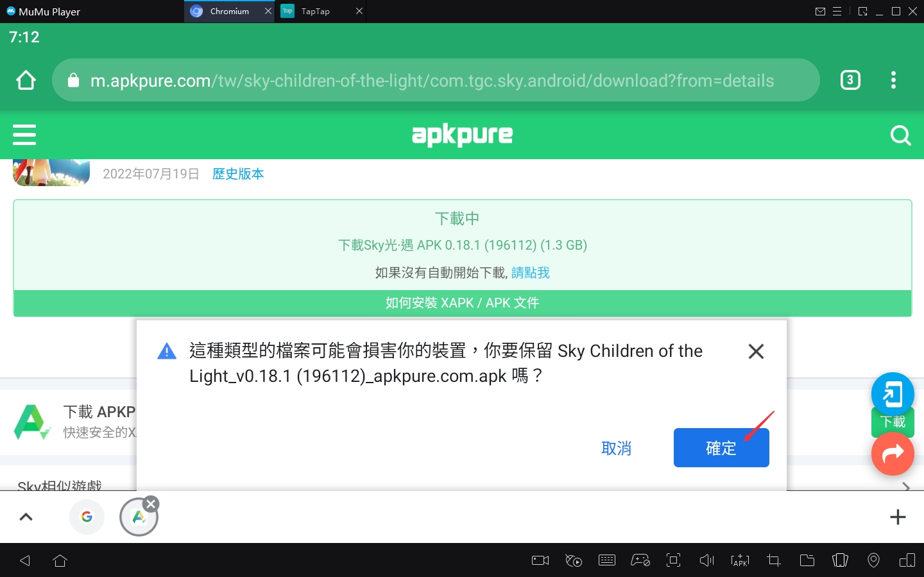The height and width of the screenshot is (577, 924).
Task: Open the MuMu virtual location pin icon
Action: point(874,560)
